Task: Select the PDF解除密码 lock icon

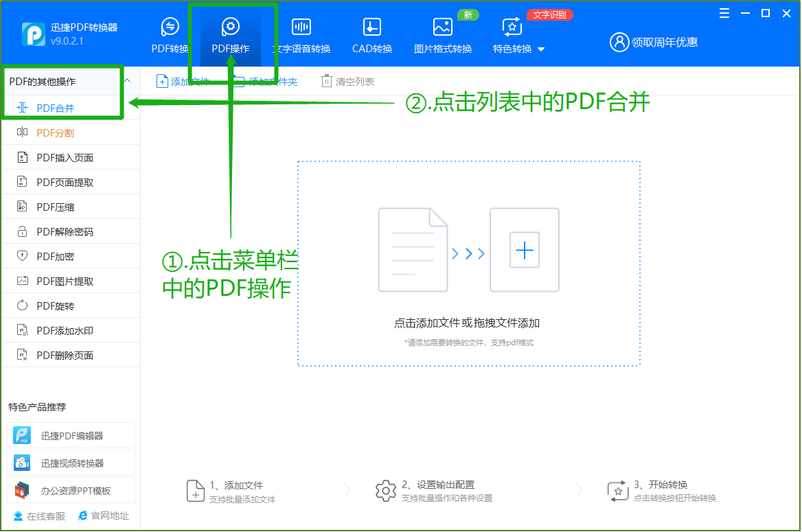Action: [23, 232]
